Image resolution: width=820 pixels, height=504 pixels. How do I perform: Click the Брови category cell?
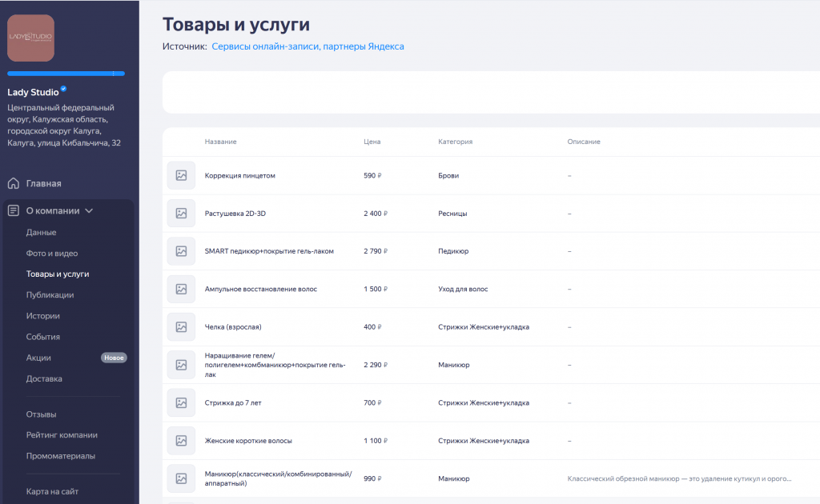point(448,175)
